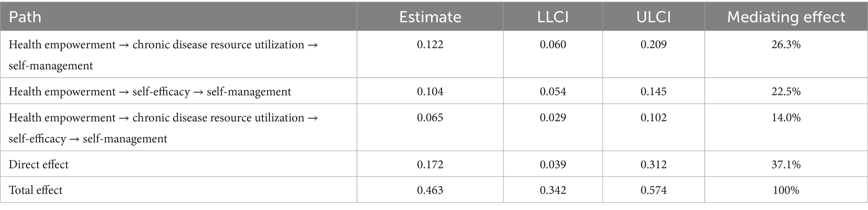The height and width of the screenshot is (210, 868).
Task: Click the Mediating effect column header
Action: pos(786,17)
